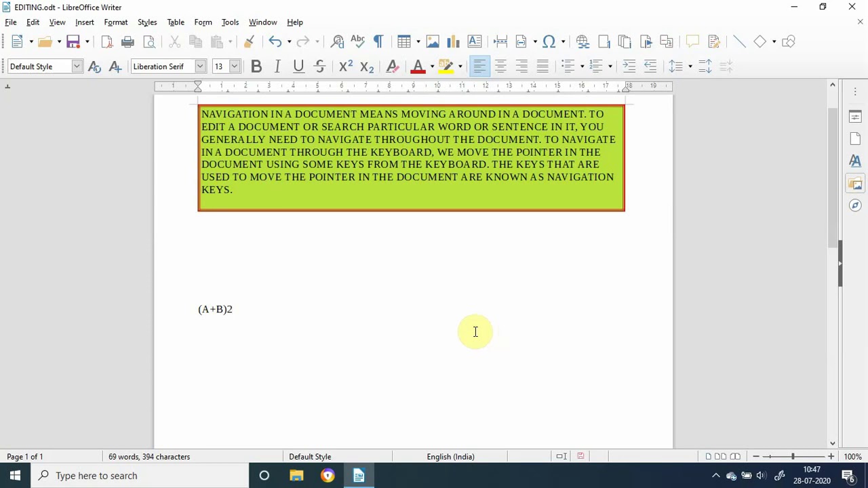The height and width of the screenshot is (488, 868).
Task: Open the Styles menu
Action: point(147,22)
